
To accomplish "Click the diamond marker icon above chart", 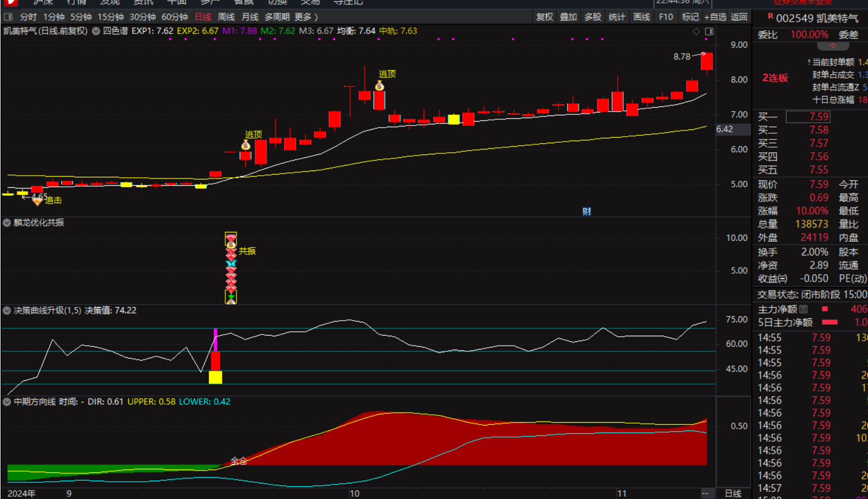I will (696, 32).
